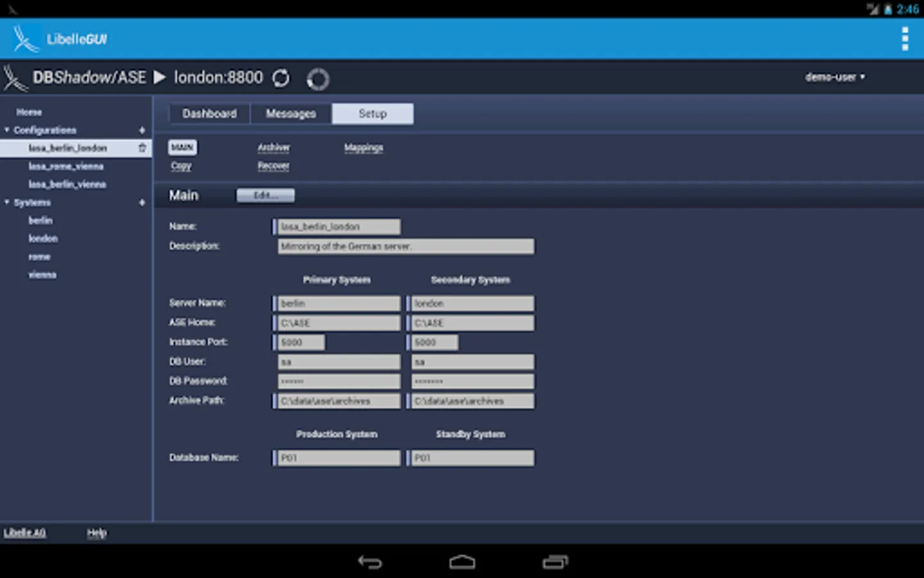Screen dimensions: 924x578
Task: Click the Secondary System DB User field
Action: click(472, 362)
